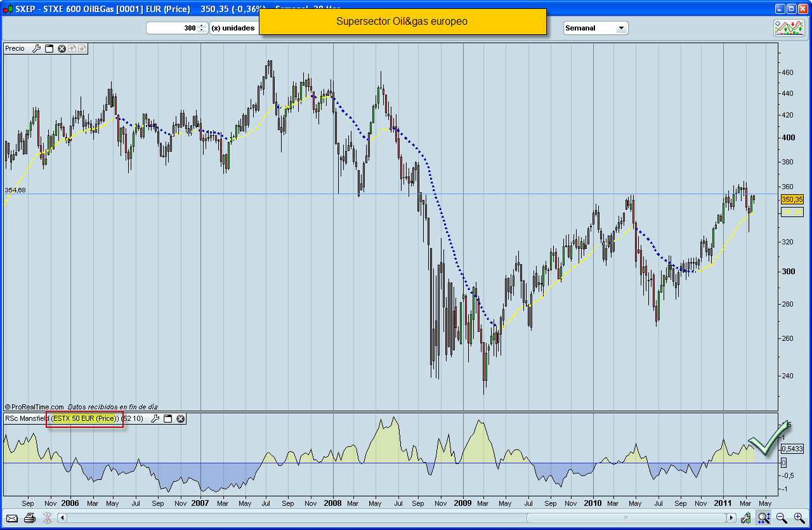Open the (x) unidades dropdown
The height and width of the screenshot is (530, 812).
[233, 28]
